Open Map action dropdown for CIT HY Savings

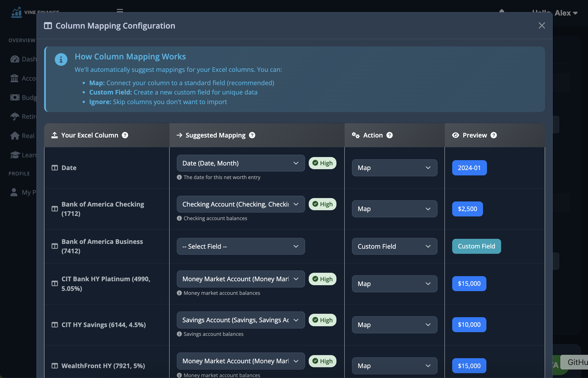coord(394,325)
